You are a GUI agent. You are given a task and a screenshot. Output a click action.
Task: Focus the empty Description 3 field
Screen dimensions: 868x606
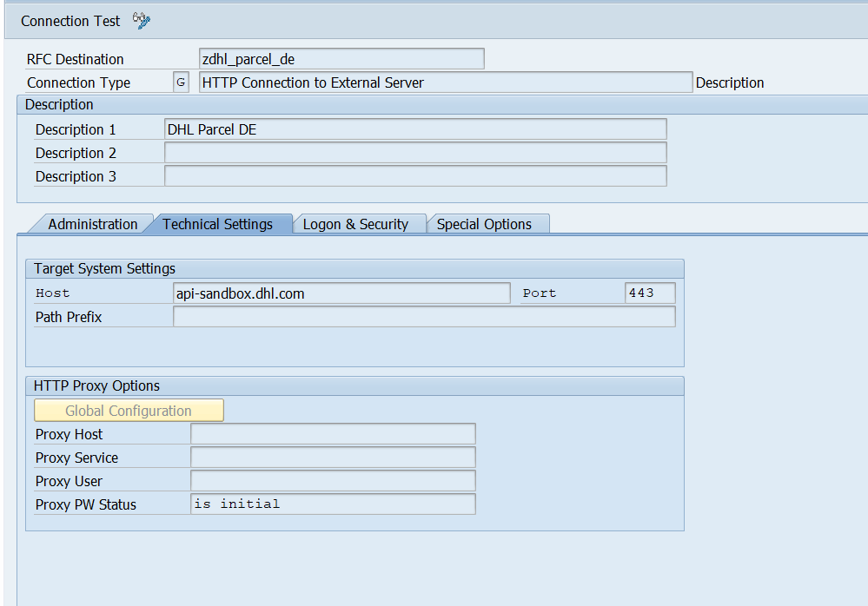(415, 176)
